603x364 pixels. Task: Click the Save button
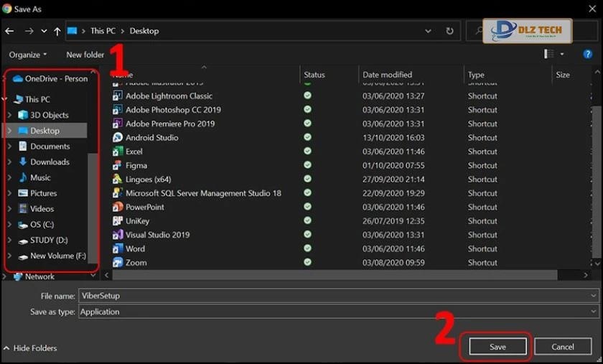tap(497, 347)
